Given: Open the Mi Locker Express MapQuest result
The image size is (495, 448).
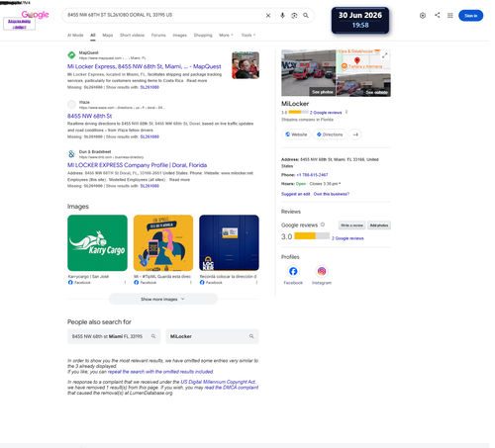Looking at the screenshot, I should click(145, 66).
